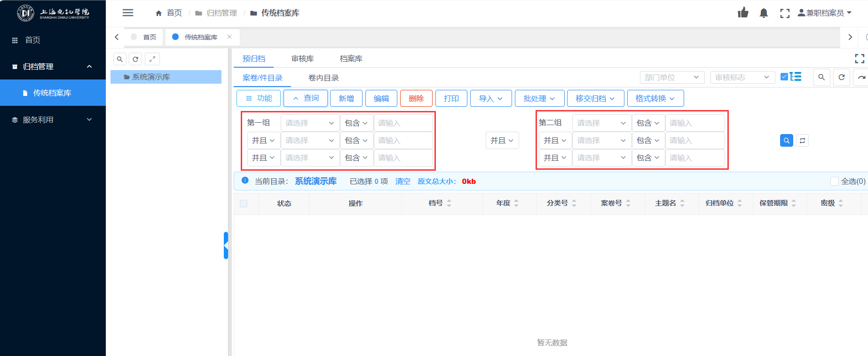
Task: Open the 部门单位 dropdown
Action: (x=672, y=77)
